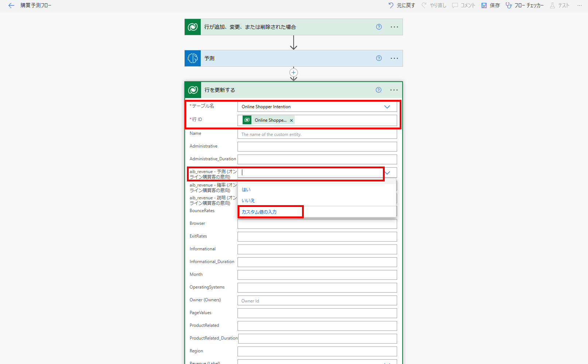This screenshot has width=588, height=364.
Task: Click the undo (元に戻す) icon
Action: point(391,5)
